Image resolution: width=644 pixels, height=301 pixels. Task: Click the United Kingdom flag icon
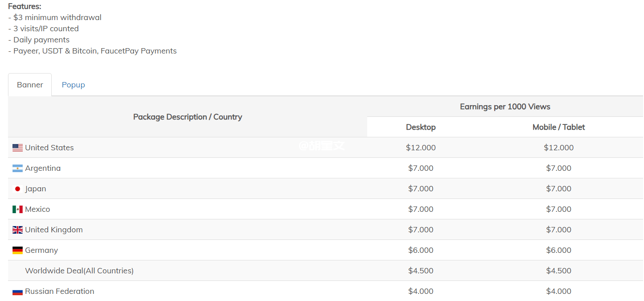click(17, 230)
